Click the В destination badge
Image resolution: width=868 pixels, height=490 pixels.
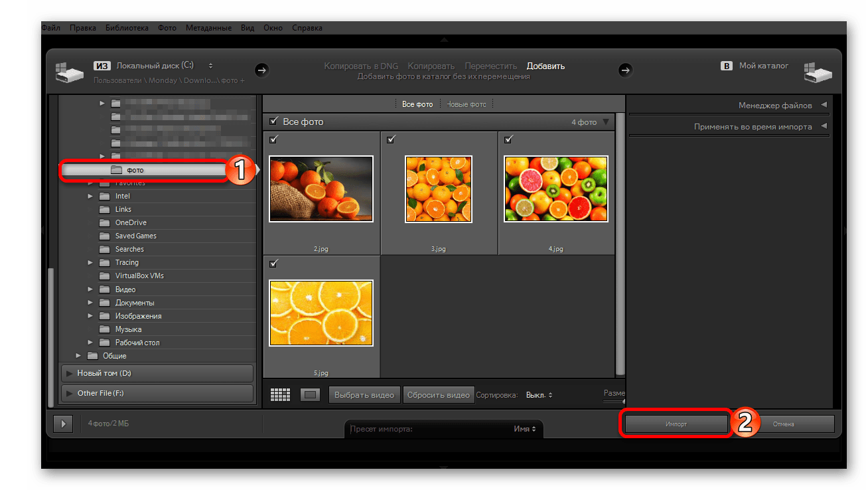pos(727,66)
